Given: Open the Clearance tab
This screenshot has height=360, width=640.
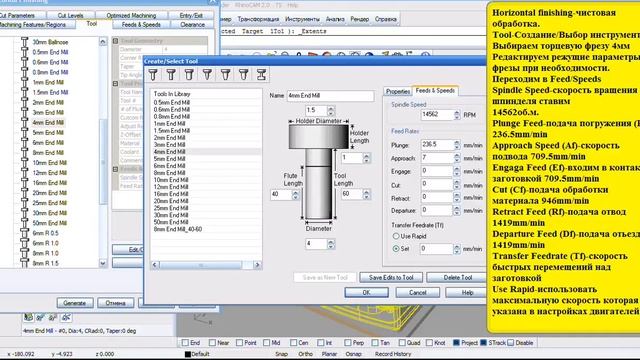Looking at the screenshot, I should coord(192,24).
